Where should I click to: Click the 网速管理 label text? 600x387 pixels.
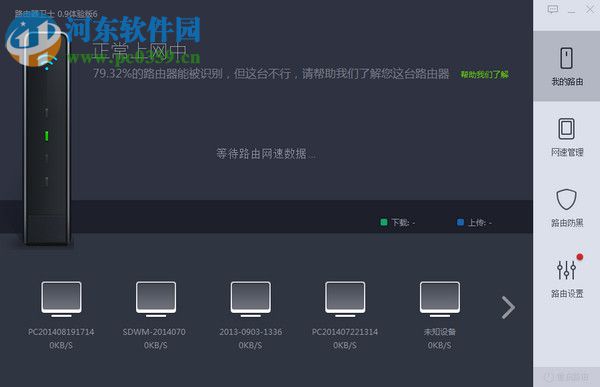tap(567, 152)
